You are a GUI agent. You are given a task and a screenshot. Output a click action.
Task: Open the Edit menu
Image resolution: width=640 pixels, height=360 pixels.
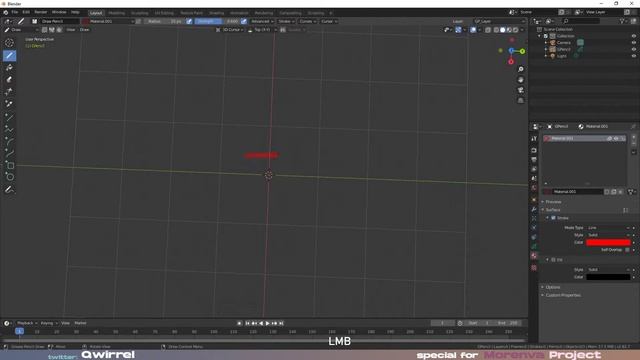[26, 12]
